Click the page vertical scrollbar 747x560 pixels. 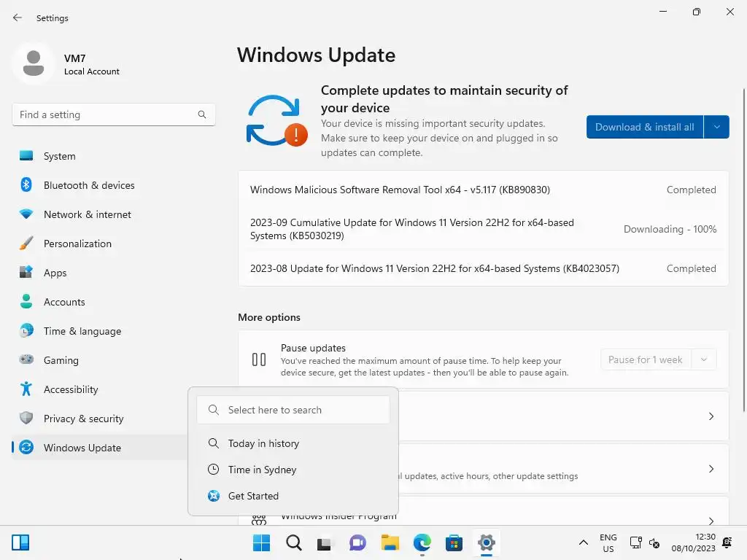click(743, 250)
